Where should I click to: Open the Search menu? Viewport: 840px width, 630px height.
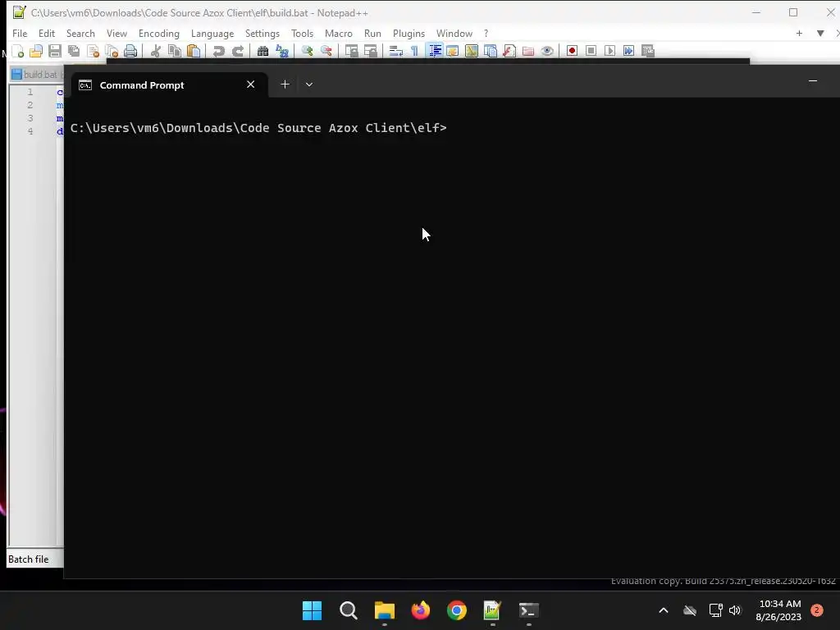[80, 33]
